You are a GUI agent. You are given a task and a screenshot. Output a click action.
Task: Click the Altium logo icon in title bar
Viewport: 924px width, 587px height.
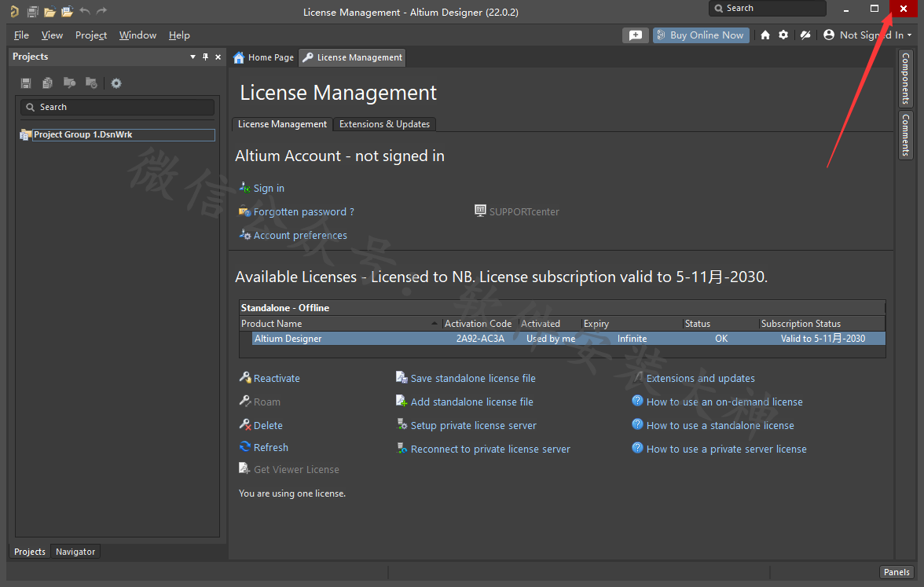pos(14,11)
